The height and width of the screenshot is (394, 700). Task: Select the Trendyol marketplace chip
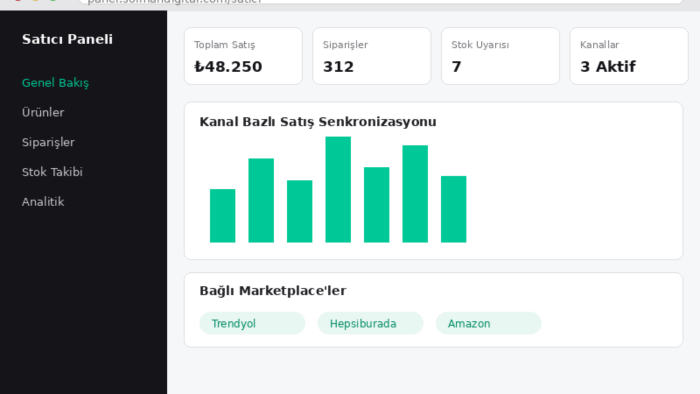tap(252, 323)
